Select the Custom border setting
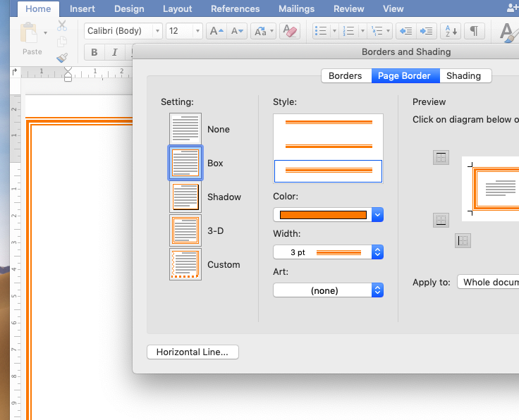 coord(185,264)
